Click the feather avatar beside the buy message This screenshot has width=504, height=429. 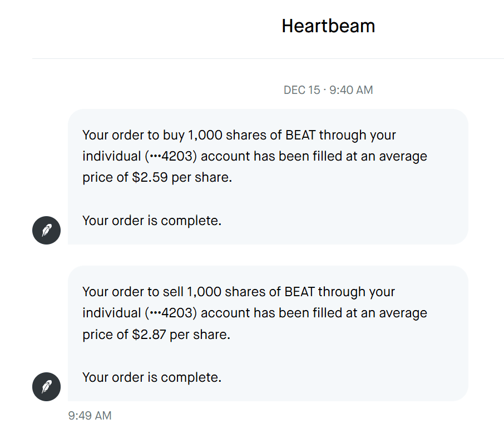[46, 230]
